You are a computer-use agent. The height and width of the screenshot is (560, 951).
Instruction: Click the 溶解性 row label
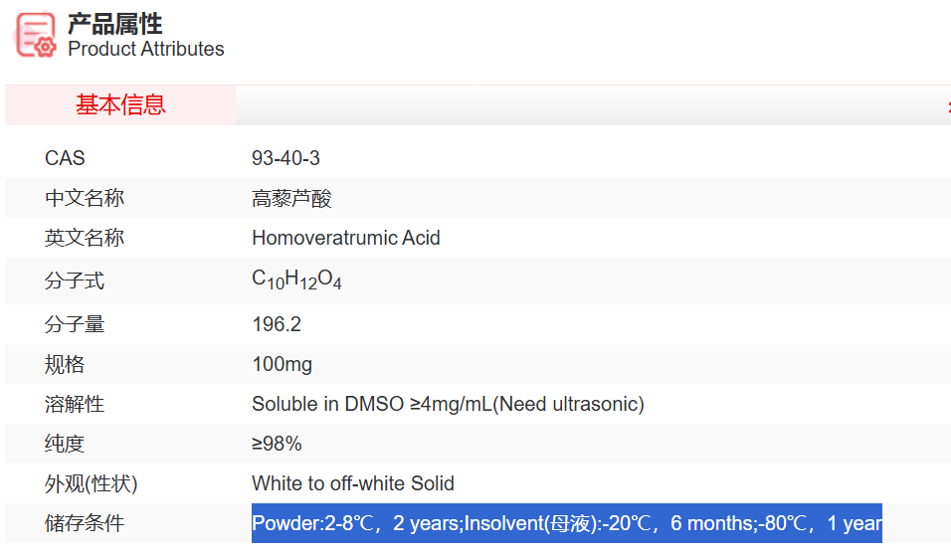(x=75, y=404)
